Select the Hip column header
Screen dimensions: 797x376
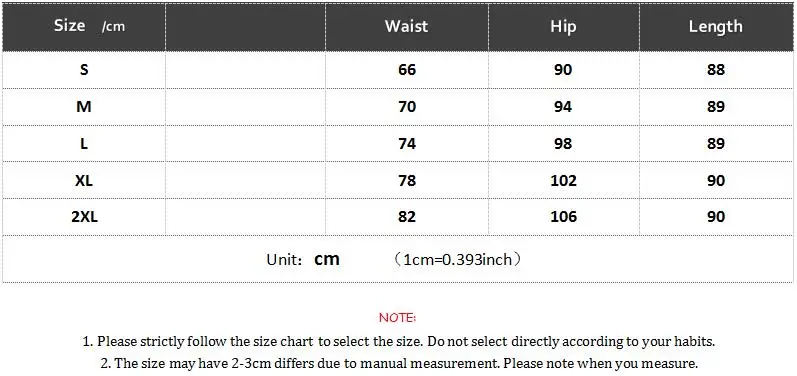pos(563,26)
